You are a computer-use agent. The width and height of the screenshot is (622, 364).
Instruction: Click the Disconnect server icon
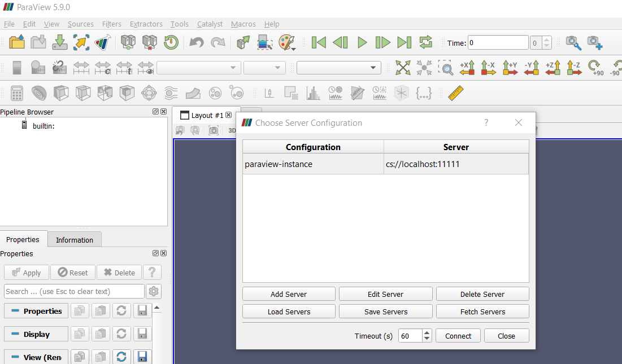pyautogui.click(x=150, y=42)
